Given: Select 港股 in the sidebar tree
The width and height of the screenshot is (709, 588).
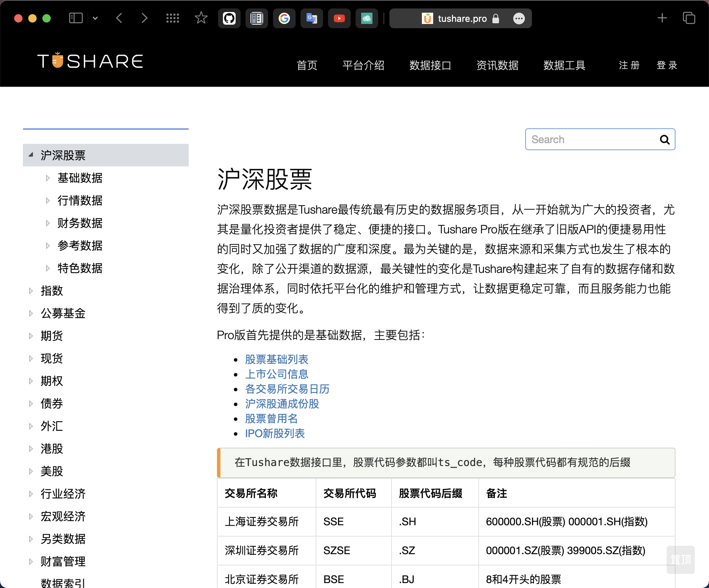Looking at the screenshot, I should 52,449.
